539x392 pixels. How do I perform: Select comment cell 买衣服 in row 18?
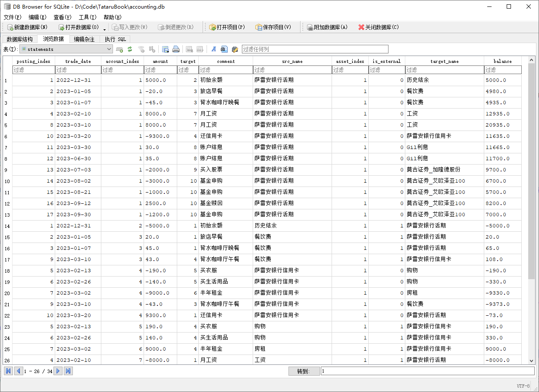[x=226, y=271]
